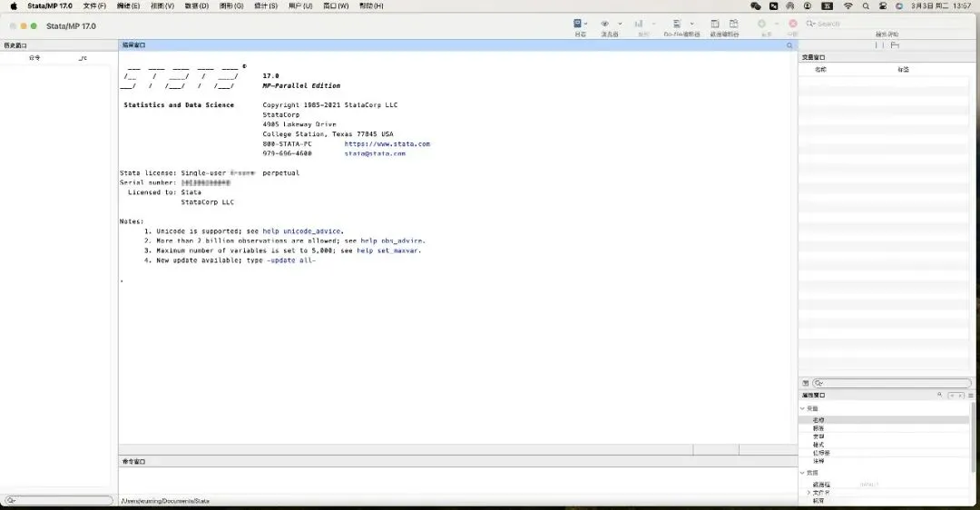Open the 用户(U) menu
This screenshot has height=510, width=980.
click(x=300, y=5)
